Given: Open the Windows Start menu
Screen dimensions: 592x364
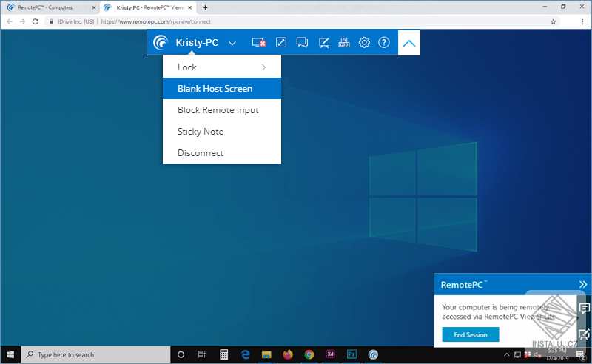Looking at the screenshot, I should tap(10, 354).
